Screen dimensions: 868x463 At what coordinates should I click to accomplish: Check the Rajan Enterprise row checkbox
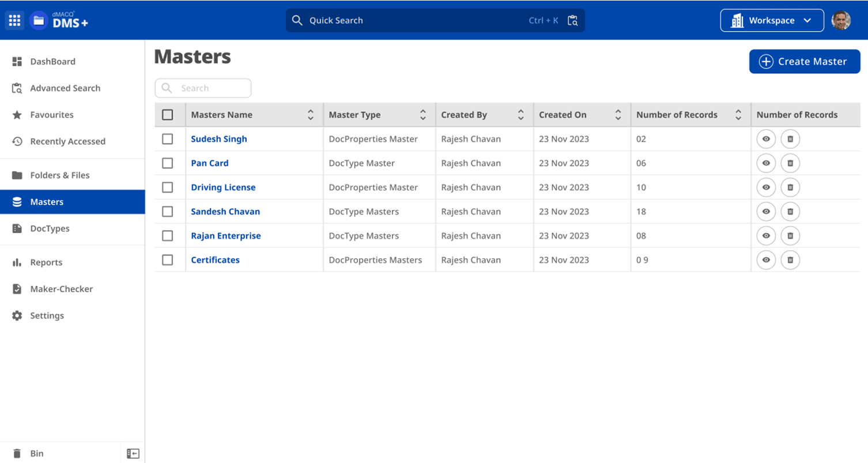pos(168,236)
